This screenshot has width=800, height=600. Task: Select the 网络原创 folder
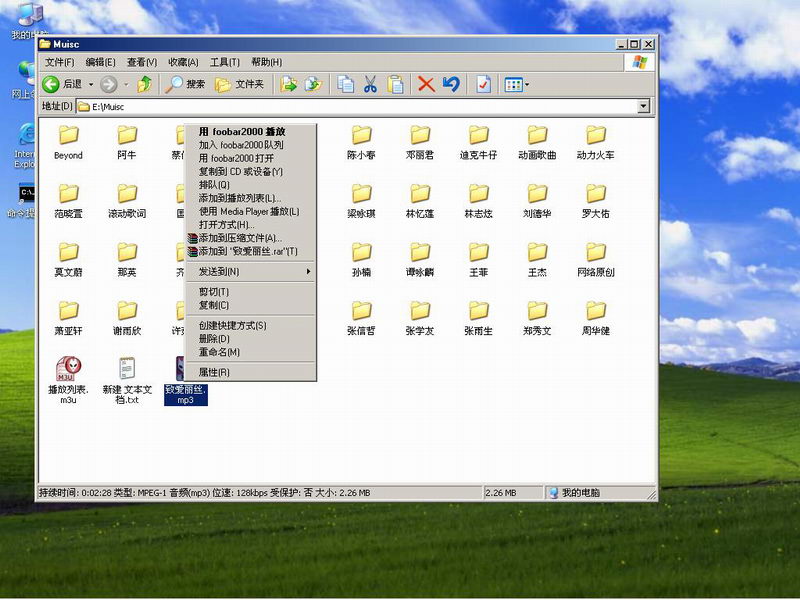point(596,260)
